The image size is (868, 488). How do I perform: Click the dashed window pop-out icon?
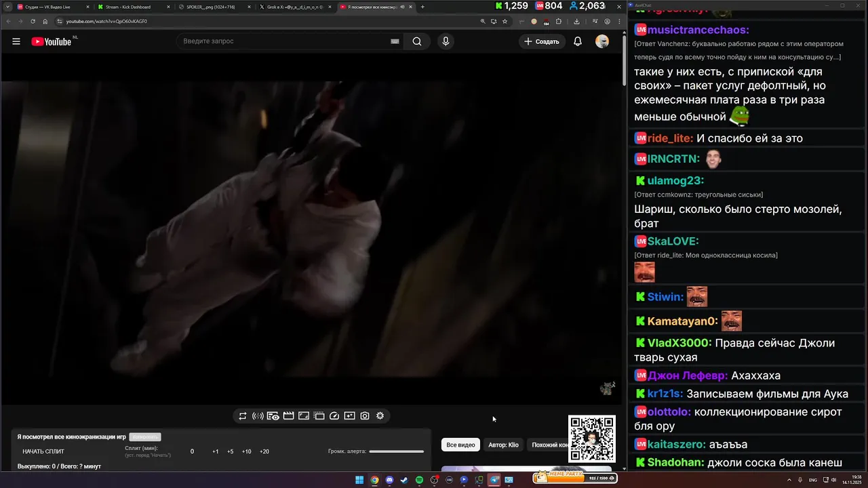pos(319,416)
